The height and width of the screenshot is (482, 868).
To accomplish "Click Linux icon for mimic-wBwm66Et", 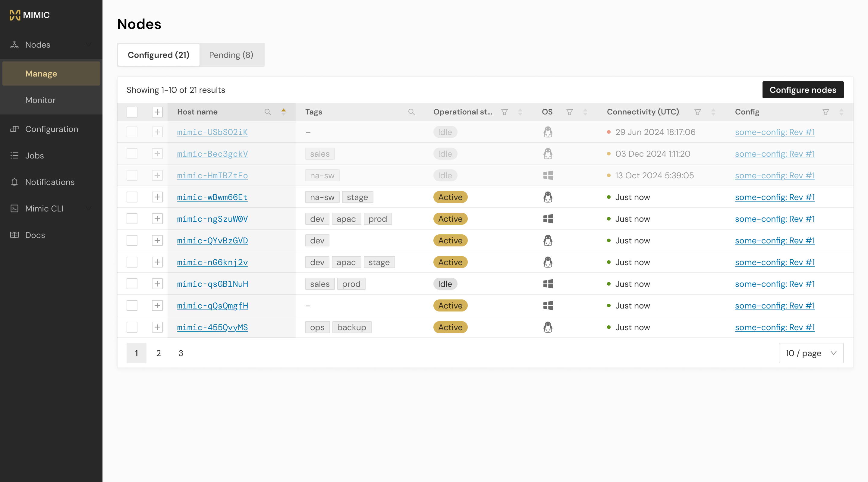I will 548,197.
